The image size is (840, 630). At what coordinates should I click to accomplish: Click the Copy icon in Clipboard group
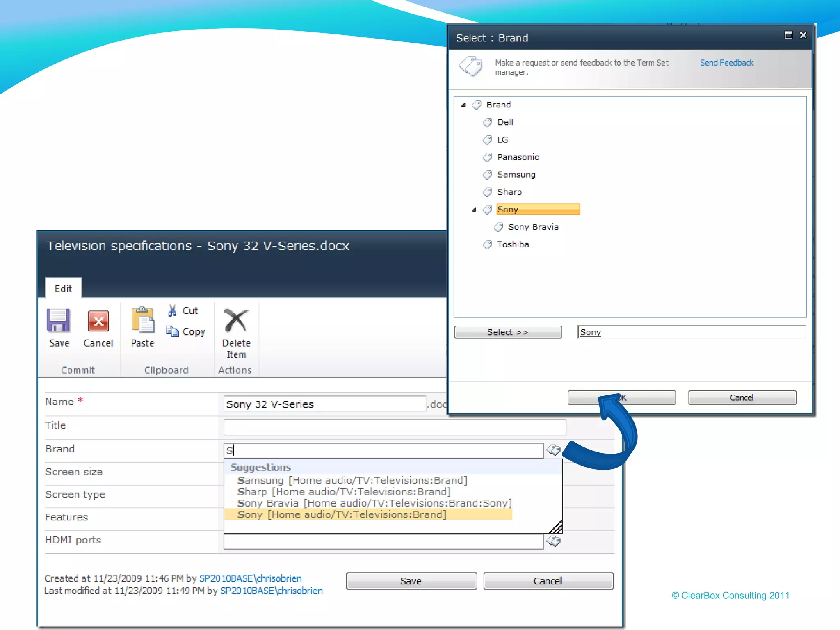(172, 331)
